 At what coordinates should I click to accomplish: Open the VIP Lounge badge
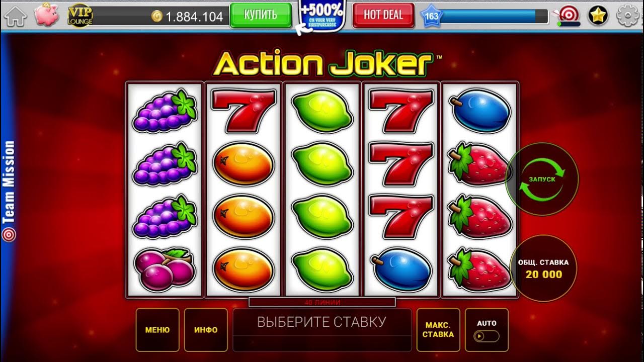tap(79, 16)
